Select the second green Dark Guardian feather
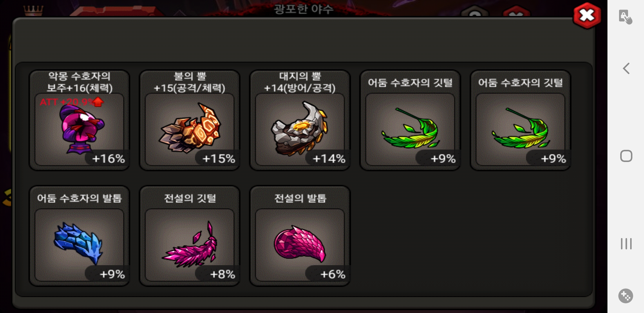This screenshot has width=644, height=313. click(x=520, y=120)
